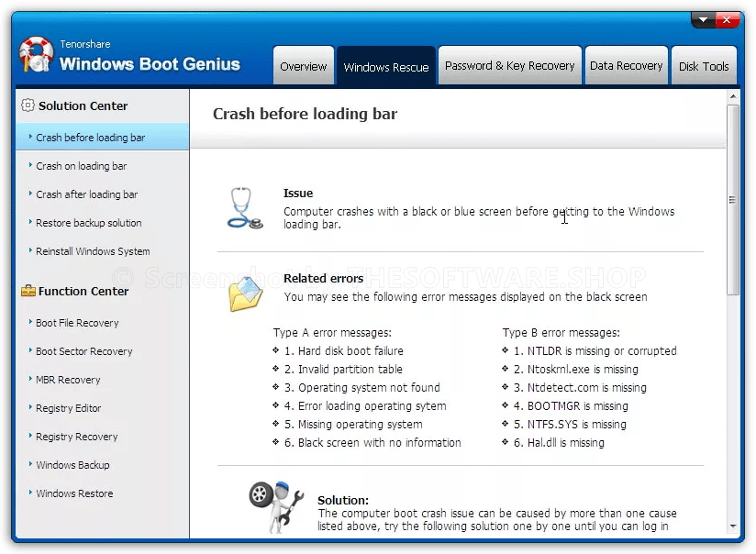Click the mechanic Solution icon
Screen dimensions: 756x554
click(x=277, y=506)
